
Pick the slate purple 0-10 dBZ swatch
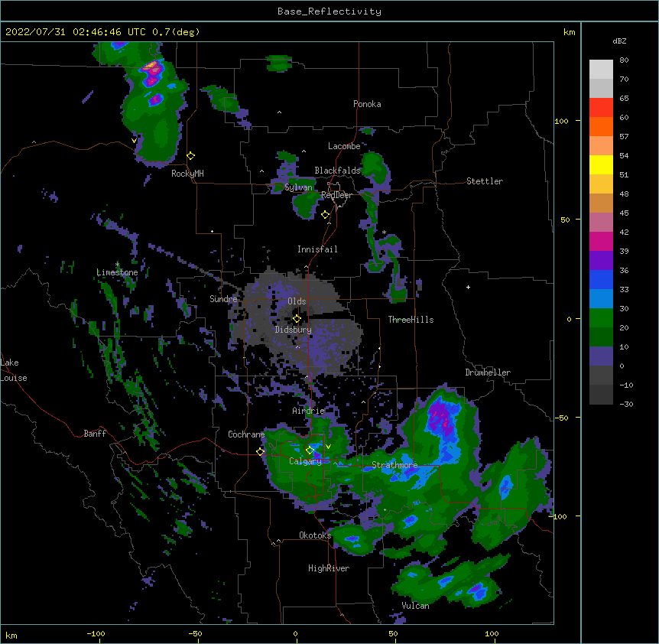[x=601, y=356]
